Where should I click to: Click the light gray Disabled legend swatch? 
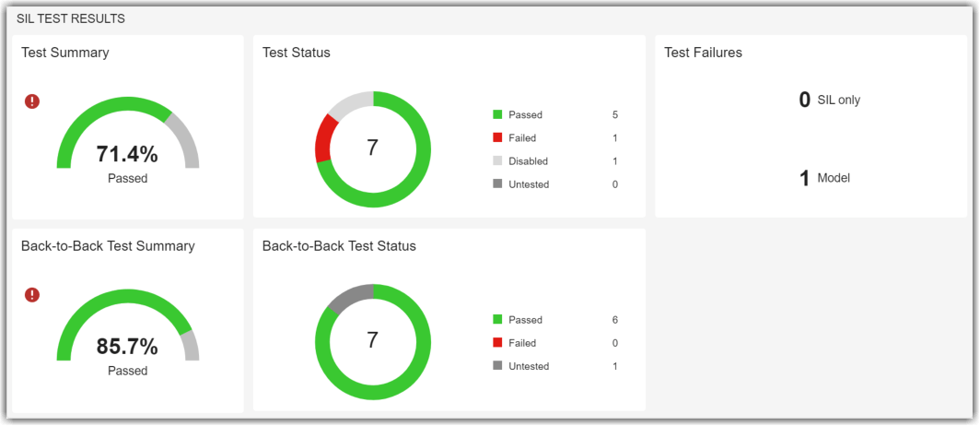click(x=497, y=161)
